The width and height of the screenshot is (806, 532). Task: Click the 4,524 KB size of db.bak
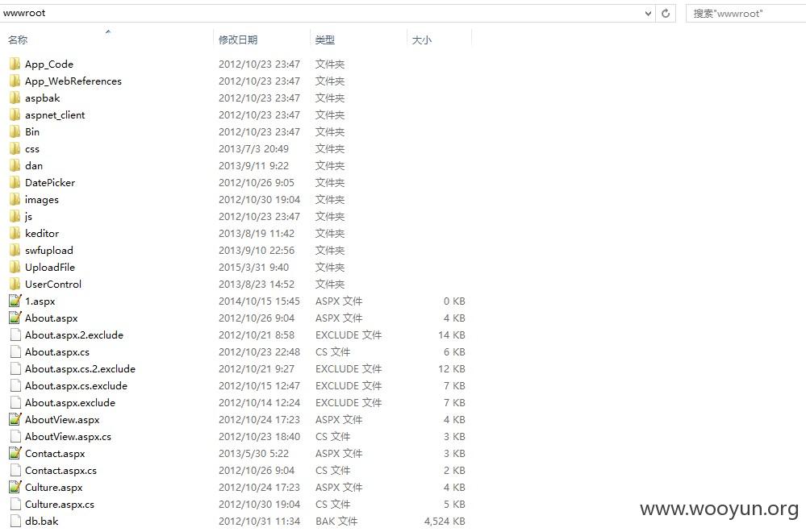pyautogui.click(x=445, y=522)
